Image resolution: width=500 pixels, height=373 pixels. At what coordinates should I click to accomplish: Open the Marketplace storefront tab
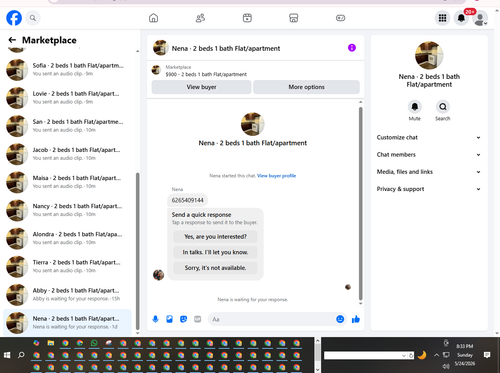pos(294,18)
